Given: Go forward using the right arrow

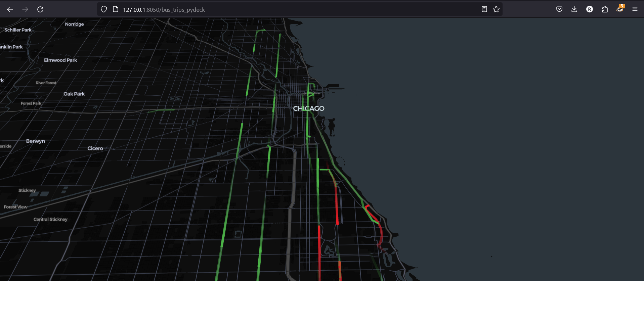Looking at the screenshot, I should (25, 9).
